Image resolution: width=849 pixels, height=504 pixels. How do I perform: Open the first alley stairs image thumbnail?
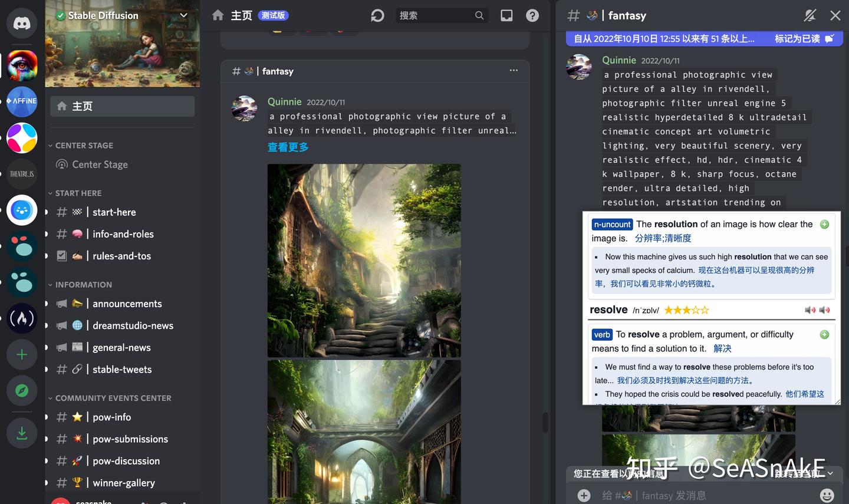point(364,261)
